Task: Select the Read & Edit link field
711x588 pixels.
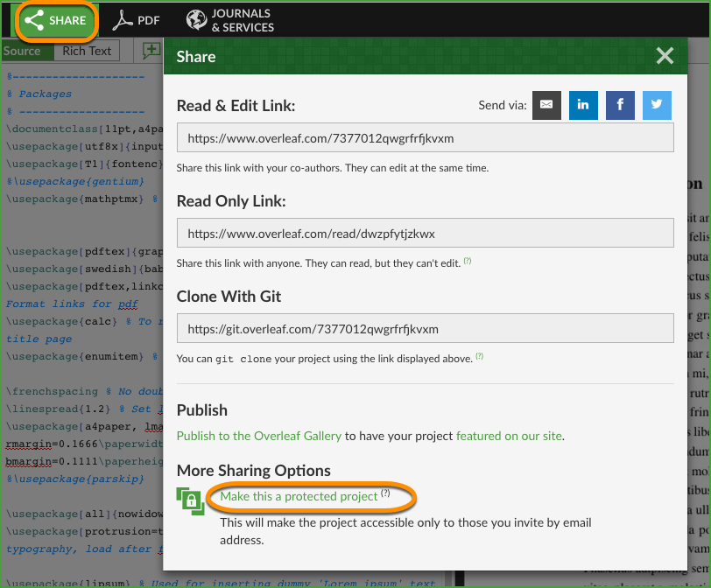Action: click(426, 137)
